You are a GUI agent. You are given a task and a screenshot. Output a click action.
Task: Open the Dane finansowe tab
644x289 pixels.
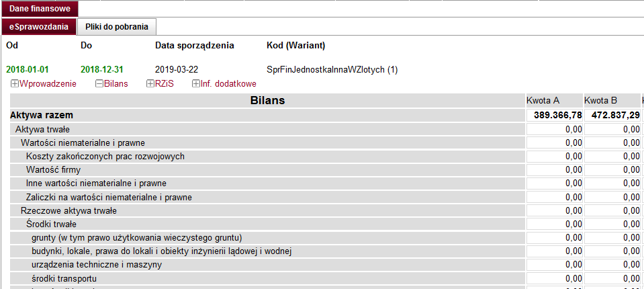[39, 9]
